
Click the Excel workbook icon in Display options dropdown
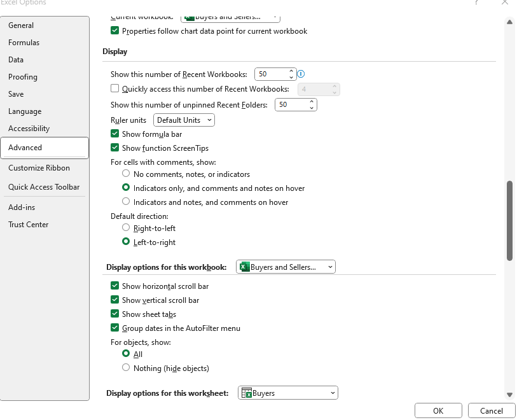[x=244, y=267]
